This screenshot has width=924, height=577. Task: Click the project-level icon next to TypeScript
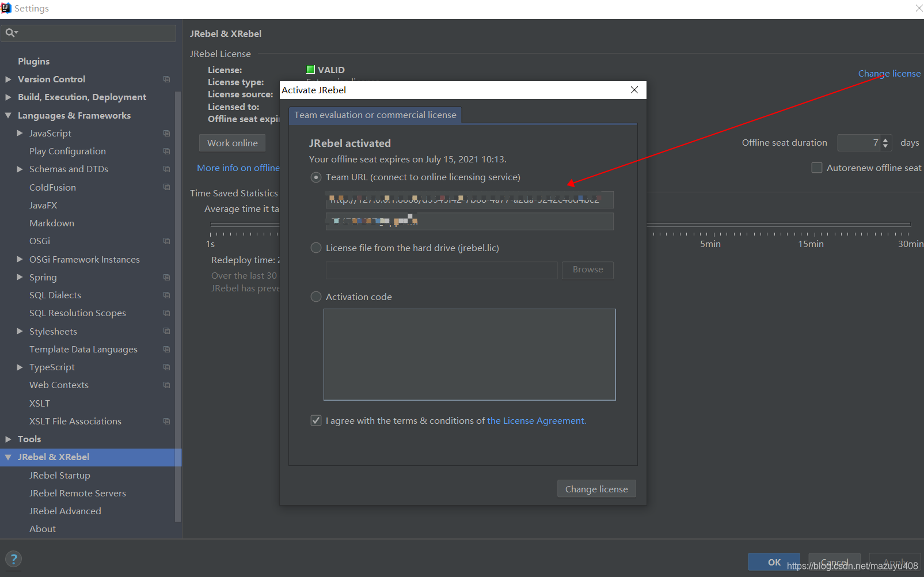click(x=166, y=367)
